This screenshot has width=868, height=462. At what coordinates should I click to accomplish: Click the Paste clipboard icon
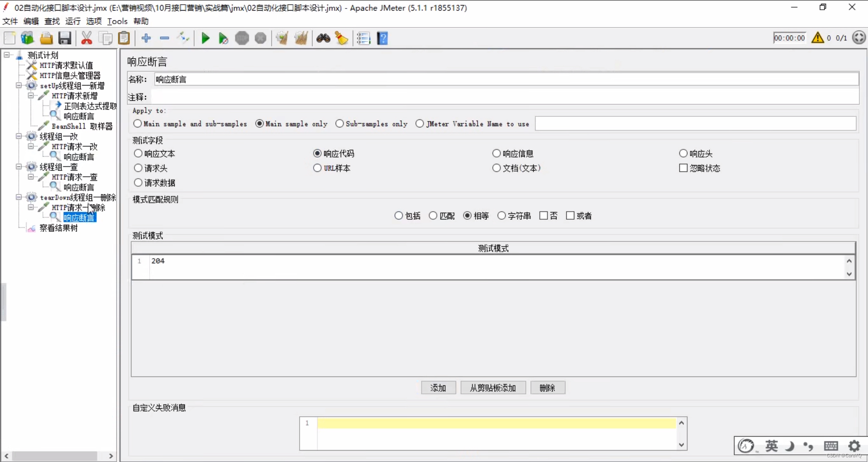[x=124, y=38]
